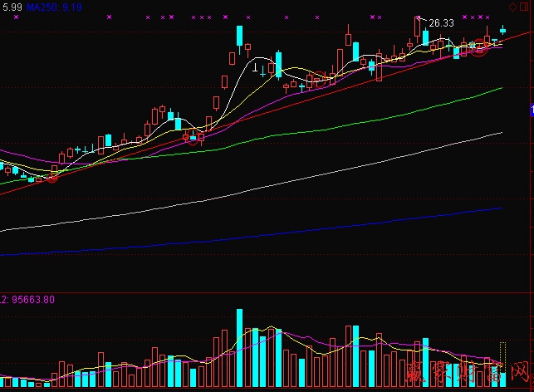Select the tallest cyan volume bar
Viewport: 534px width, 392px height.
tap(239, 349)
